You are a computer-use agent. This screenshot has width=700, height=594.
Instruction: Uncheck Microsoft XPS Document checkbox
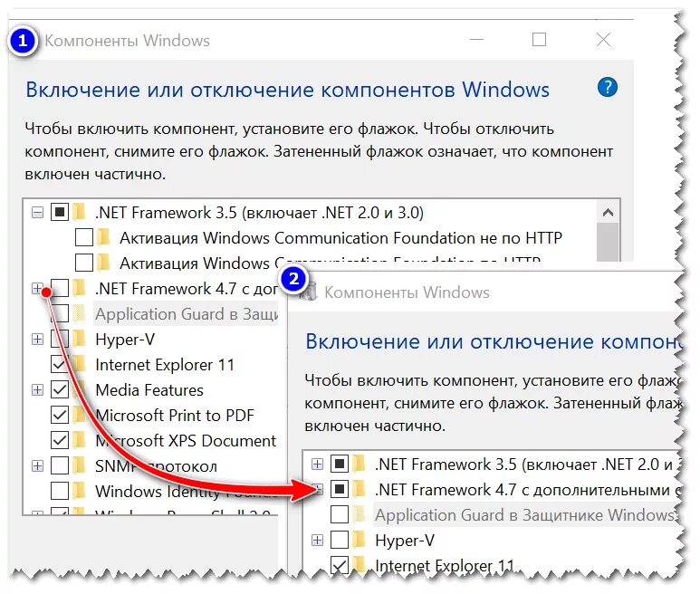[60, 440]
